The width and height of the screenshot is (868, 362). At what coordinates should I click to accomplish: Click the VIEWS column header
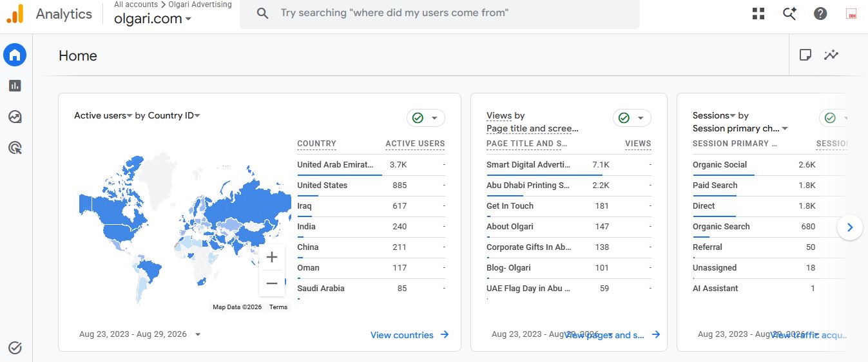pos(638,144)
